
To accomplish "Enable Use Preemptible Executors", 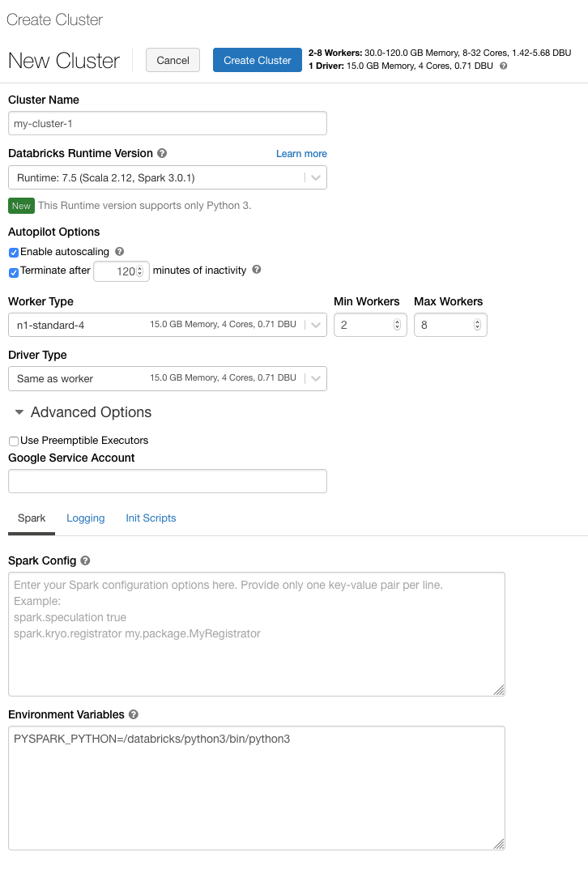I will (x=14, y=441).
